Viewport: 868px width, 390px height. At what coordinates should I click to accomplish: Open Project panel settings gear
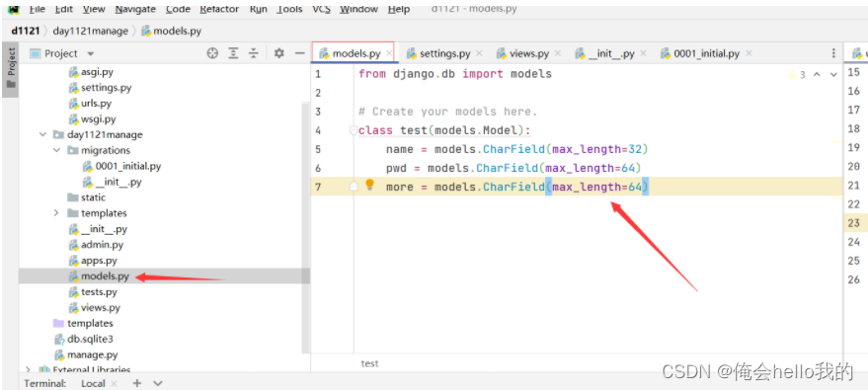279,53
